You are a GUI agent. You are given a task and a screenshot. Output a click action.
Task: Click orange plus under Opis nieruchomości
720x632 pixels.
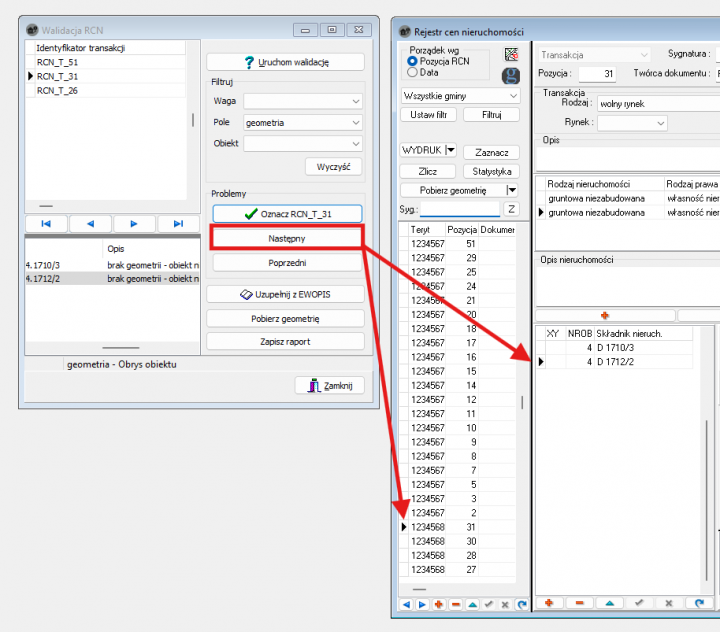[605, 316]
